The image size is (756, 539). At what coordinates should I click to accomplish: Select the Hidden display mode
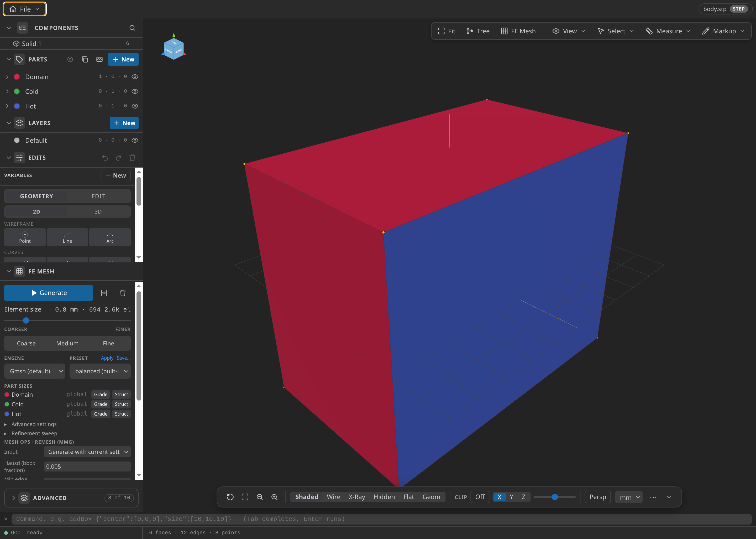[x=384, y=497]
